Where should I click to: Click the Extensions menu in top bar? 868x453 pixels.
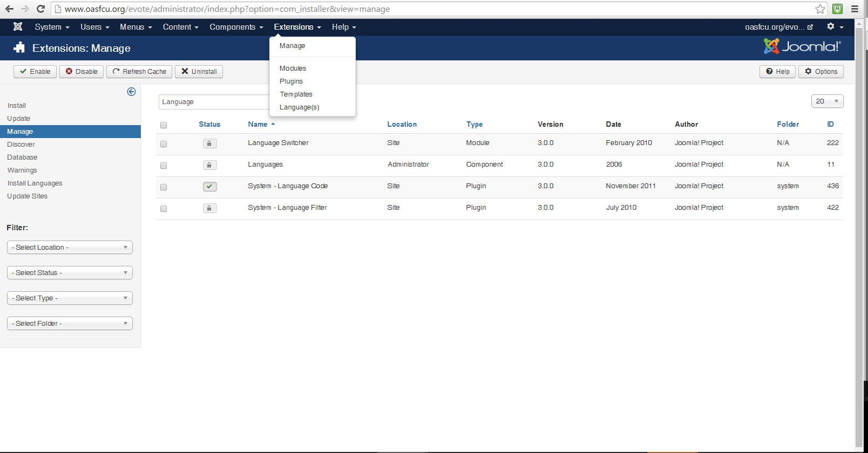[297, 27]
